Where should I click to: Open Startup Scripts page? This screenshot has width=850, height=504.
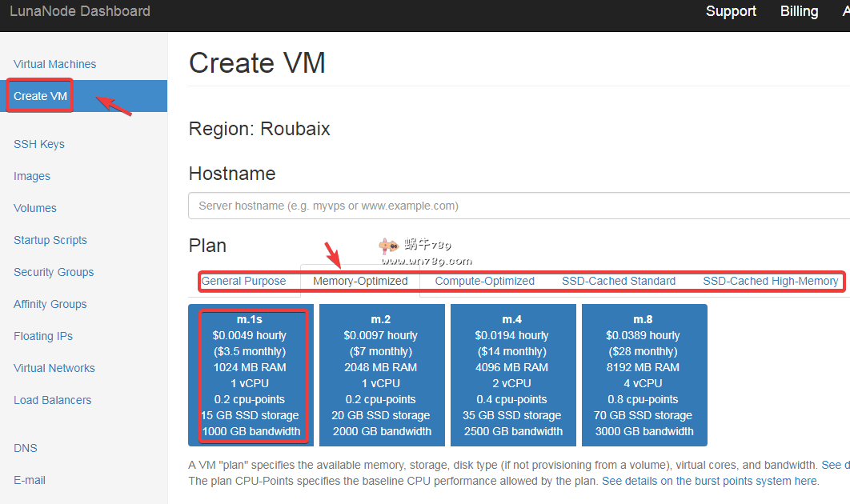(50, 240)
